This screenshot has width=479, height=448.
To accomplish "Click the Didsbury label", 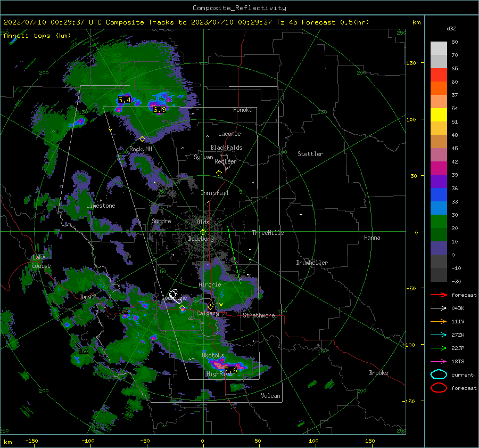I will [201, 239].
